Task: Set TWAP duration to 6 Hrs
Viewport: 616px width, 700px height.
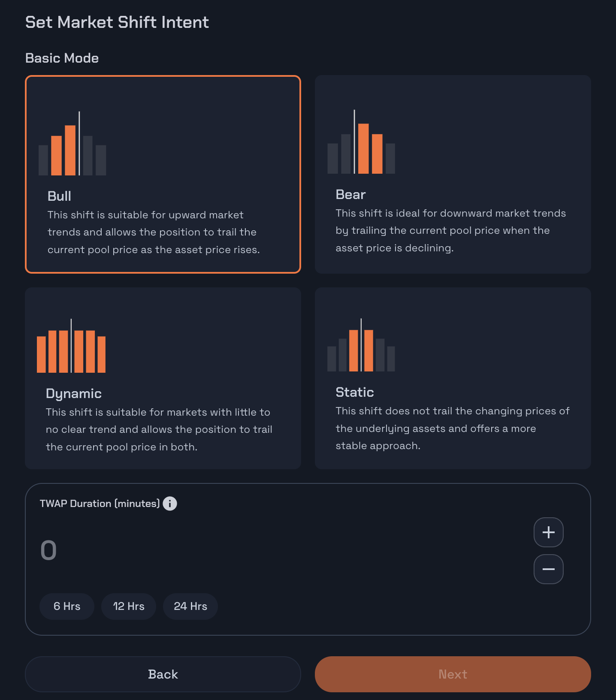Action: [x=67, y=606]
